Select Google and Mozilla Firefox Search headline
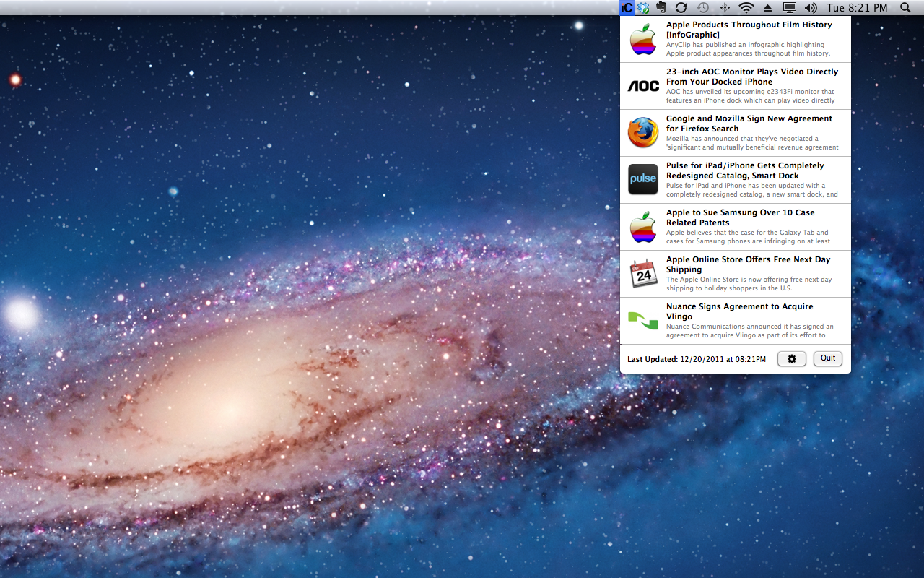 [749, 124]
